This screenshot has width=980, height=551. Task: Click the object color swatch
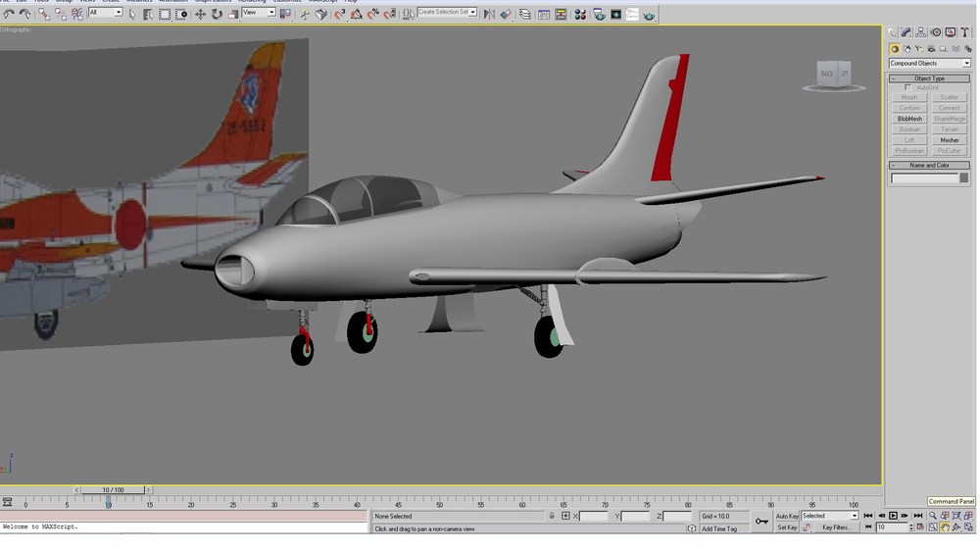click(963, 178)
